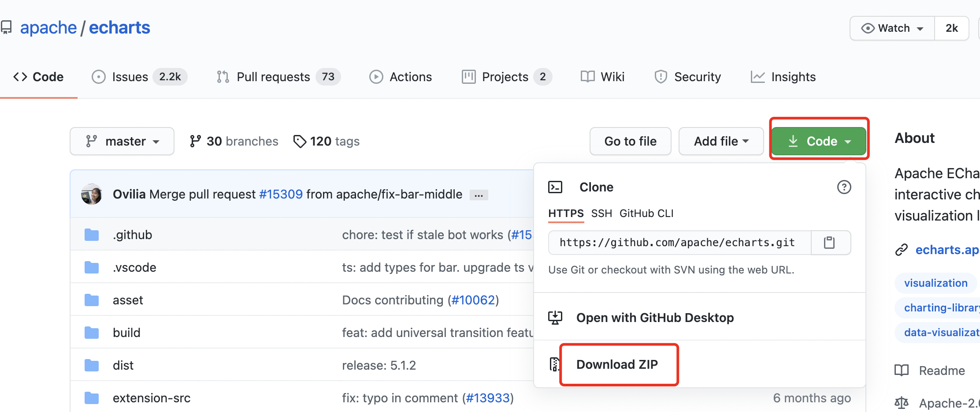The height and width of the screenshot is (412, 980).
Task: Select the HTTPS clone tab
Action: pyautogui.click(x=566, y=213)
